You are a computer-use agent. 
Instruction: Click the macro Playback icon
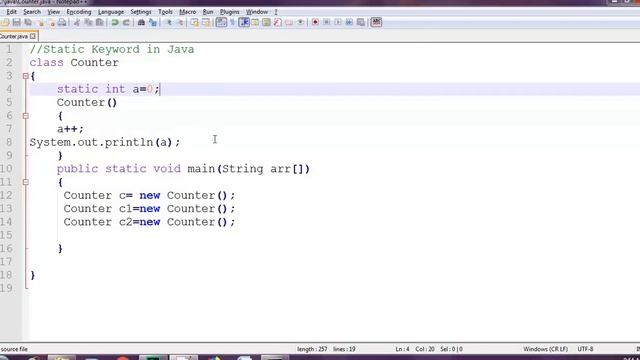338,22
